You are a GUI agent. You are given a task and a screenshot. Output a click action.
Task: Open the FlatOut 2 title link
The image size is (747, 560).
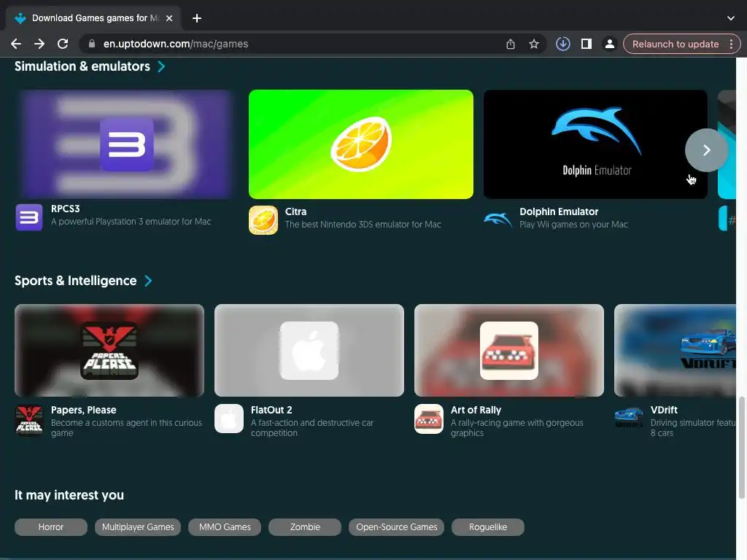(x=271, y=410)
